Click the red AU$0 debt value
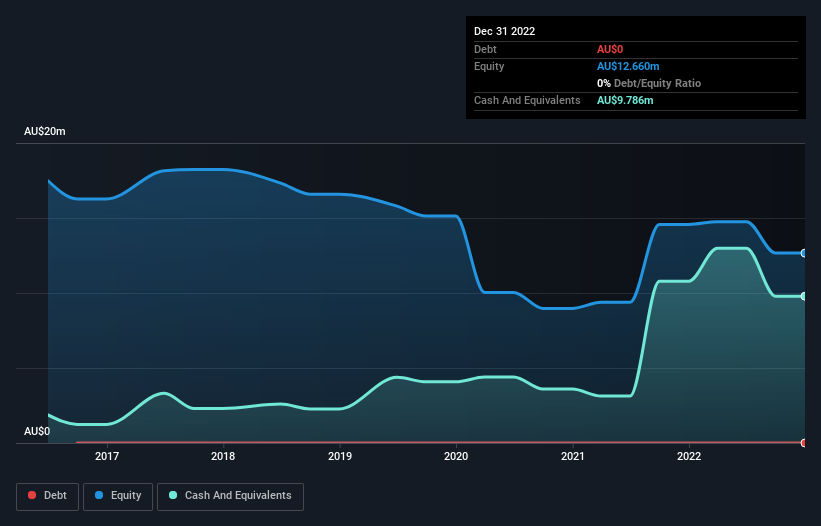Screen dimensions: 821x526 610,49
